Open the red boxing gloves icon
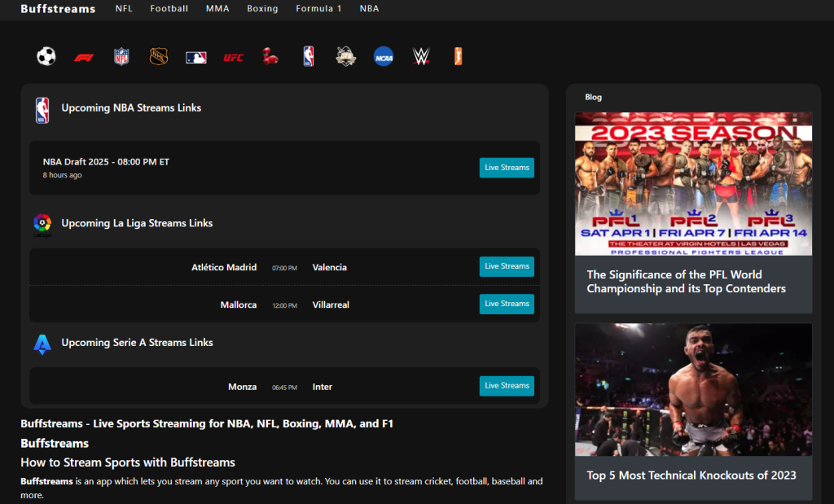The image size is (834, 504). pos(270,56)
